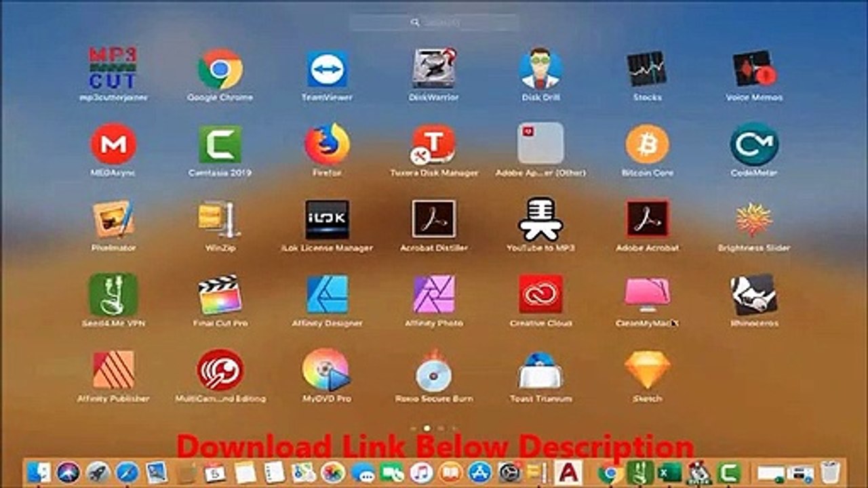This screenshot has height=488, width=868.
Task: Open Adobe Acrobat
Action: click(x=647, y=219)
